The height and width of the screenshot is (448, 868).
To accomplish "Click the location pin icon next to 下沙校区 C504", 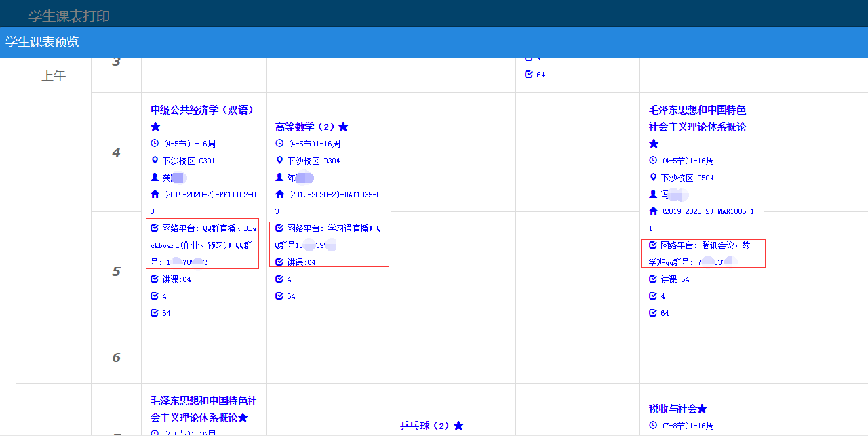I will tap(653, 178).
